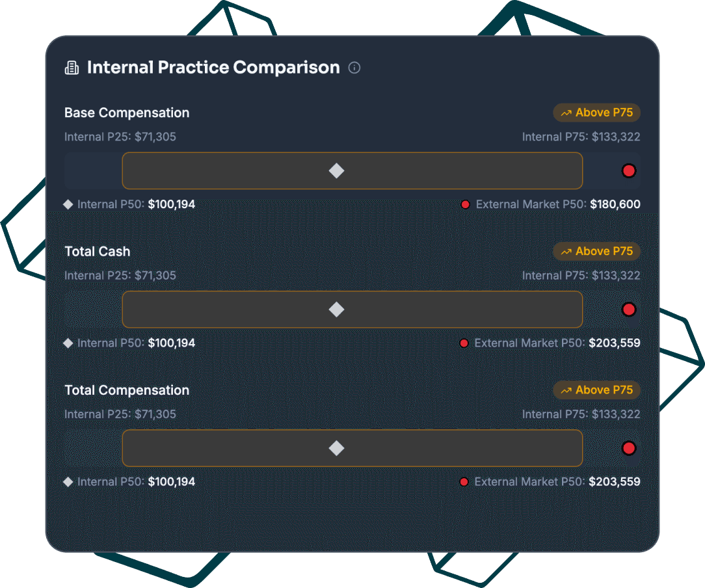Click the trend arrow in Total Compensation badge
The height and width of the screenshot is (588, 705).
(x=566, y=390)
